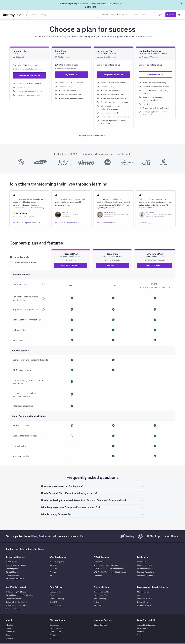Click Compare plans and features link

[92, 136]
